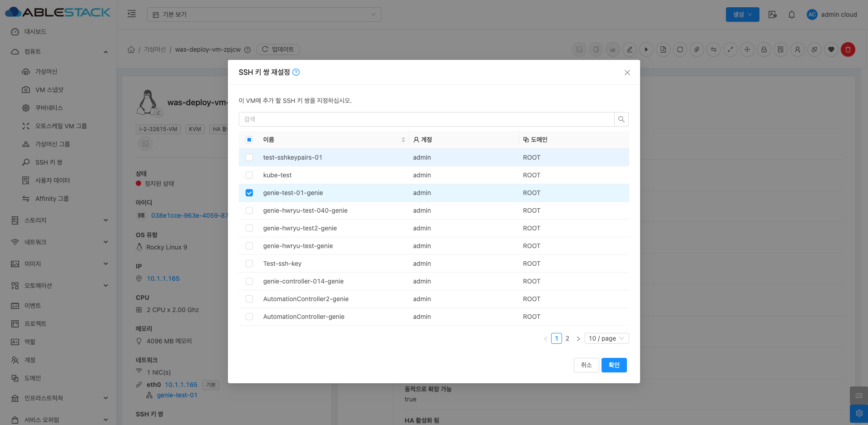Click the 검색 search input field
This screenshot has height=425, width=868.
pyautogui.click(x=426, y=119)
